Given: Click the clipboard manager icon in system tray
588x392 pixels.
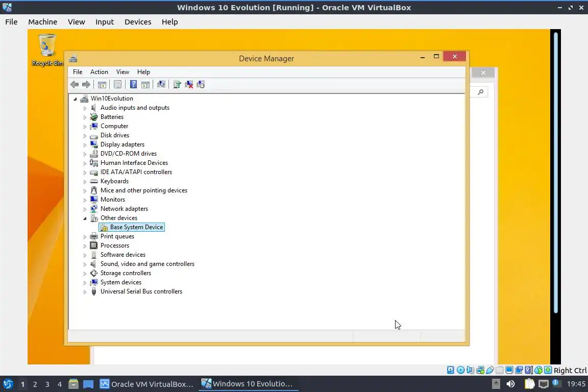Looking at the screenshot, I should 529,384.
